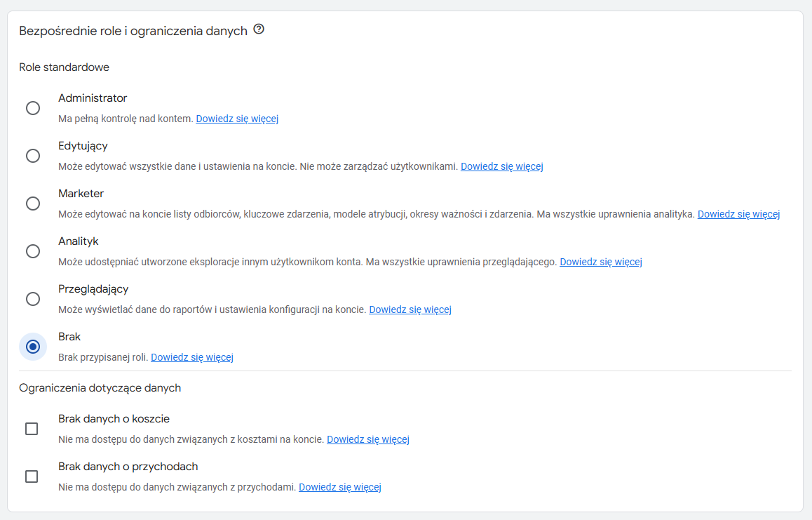Choose the Przeglądający radio option
Screen dimensions: 812x520
pyautogui.click(x=32, y=299)
